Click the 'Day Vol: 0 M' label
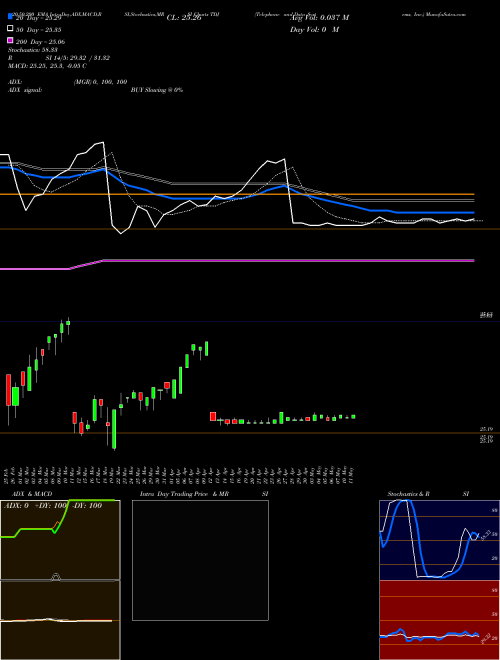The height and width of the screenshot is (660, 500). [x=314, y=30]
